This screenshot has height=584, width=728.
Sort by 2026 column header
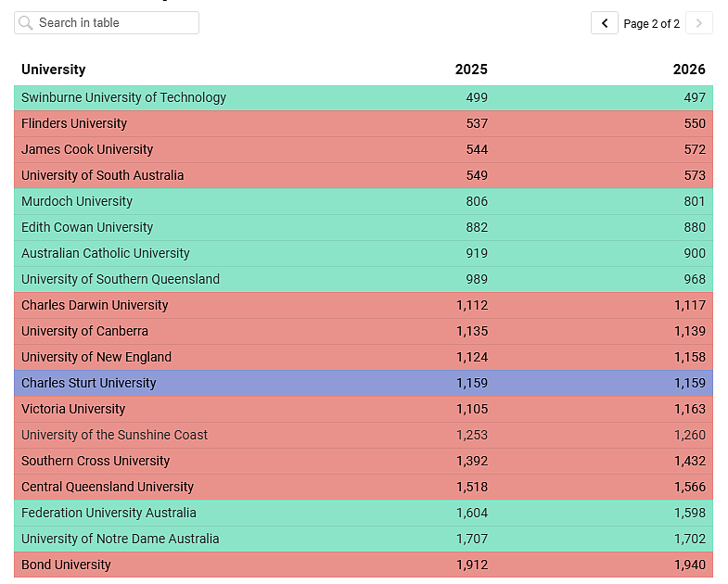coord(689,70)
